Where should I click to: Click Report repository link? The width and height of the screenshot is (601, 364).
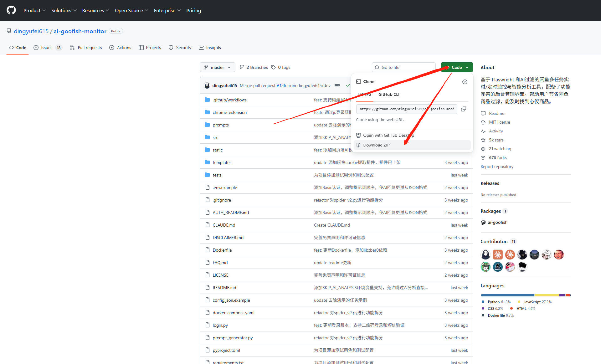(x=497, y=167)
